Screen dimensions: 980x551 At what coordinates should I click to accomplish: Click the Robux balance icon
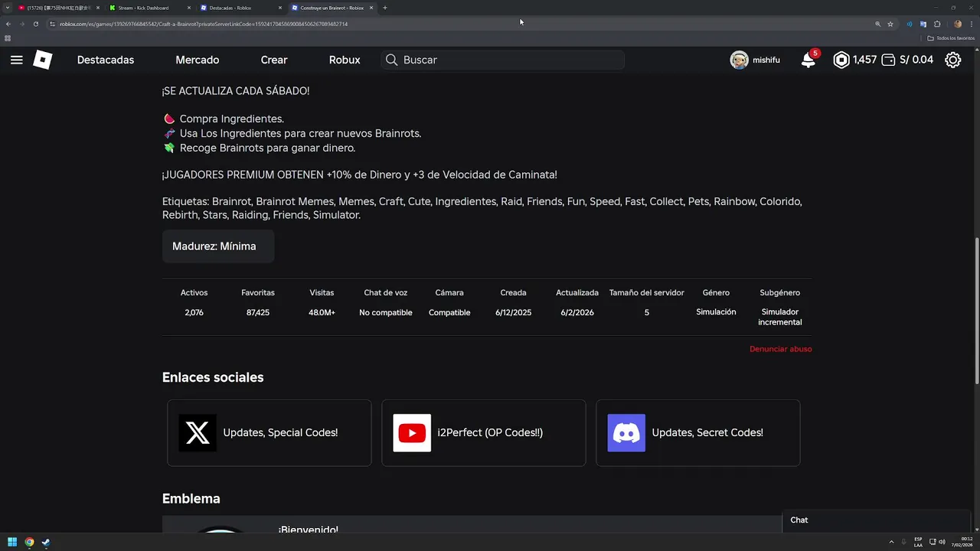[841, 60]
